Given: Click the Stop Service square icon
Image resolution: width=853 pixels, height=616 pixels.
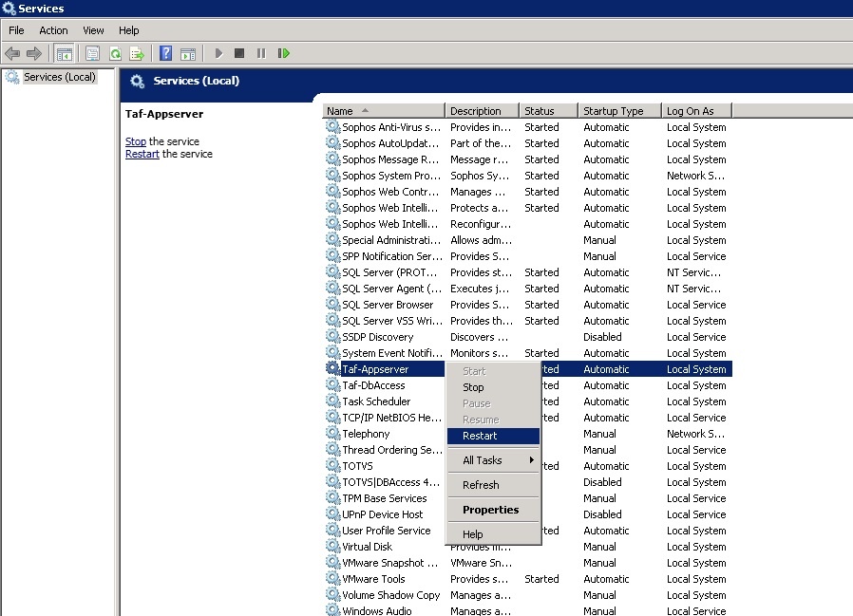Looking at the screenshot, I should [238, 53].
